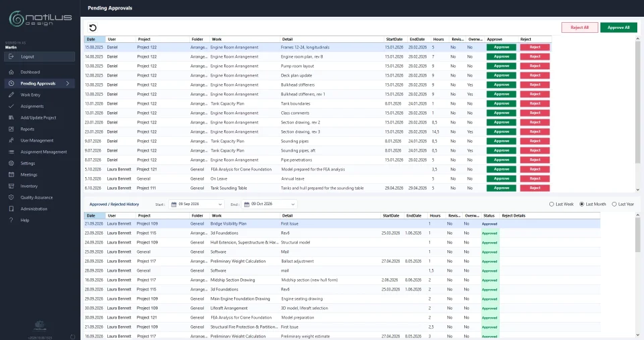Click the refresh icon above the pending table
The width and height of the screenshot is (644, 340).
point(93,28)
